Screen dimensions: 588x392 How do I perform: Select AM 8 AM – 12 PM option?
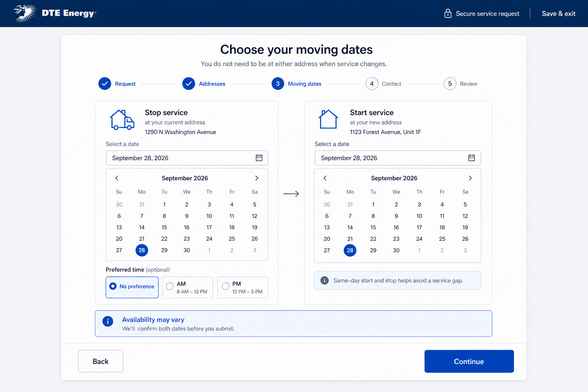(x=188, y=287)
